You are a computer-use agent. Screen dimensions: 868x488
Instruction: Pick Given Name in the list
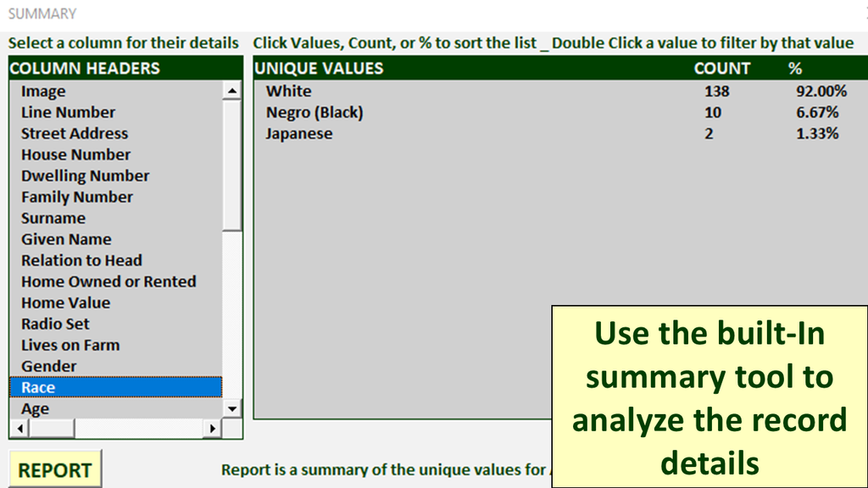(66, 240)
